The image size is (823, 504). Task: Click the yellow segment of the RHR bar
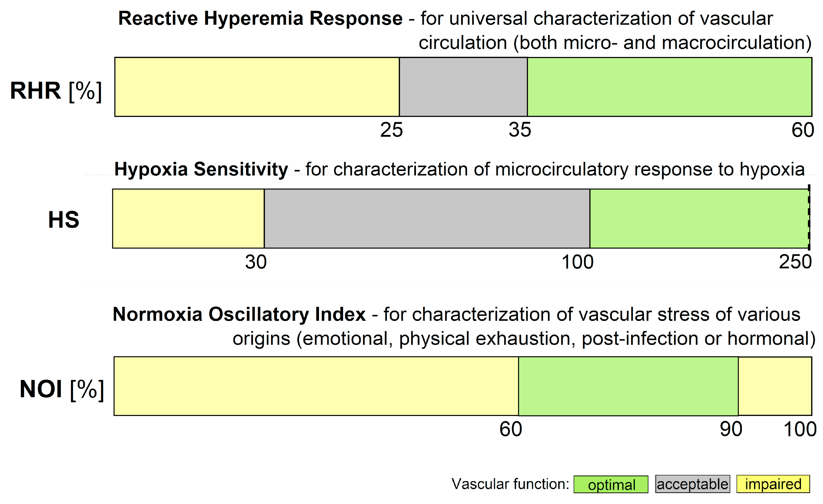click(257, 87)
